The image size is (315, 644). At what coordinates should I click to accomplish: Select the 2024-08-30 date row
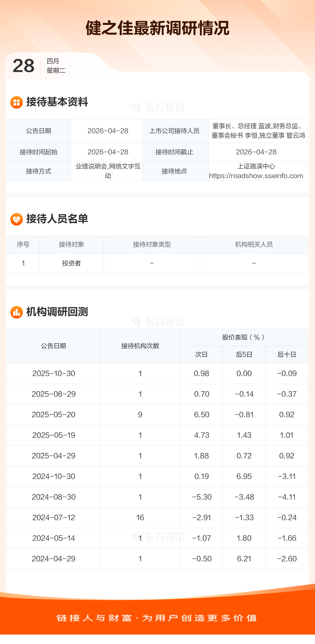(x=157, y=497)
